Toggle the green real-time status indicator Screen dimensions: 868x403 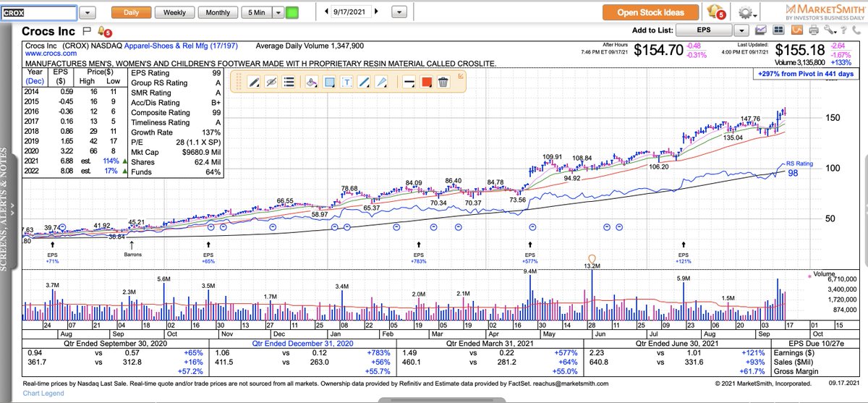point(292,12)
